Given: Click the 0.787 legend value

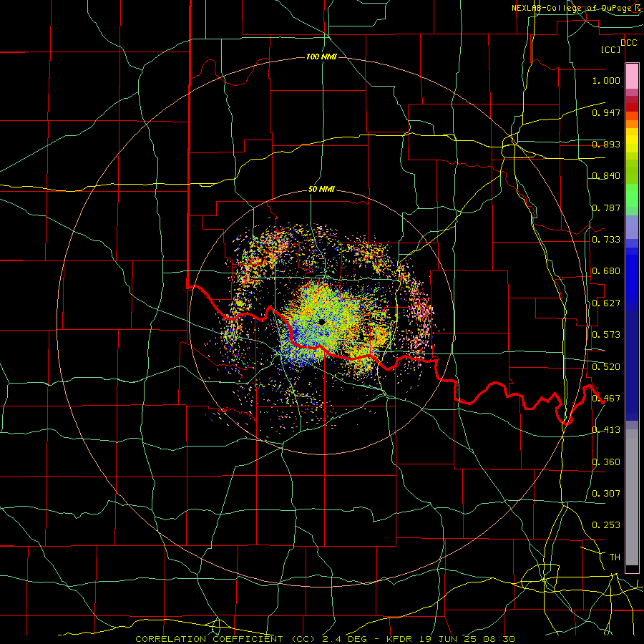Looking at the screenshot, I should click(x=606, y=208).
